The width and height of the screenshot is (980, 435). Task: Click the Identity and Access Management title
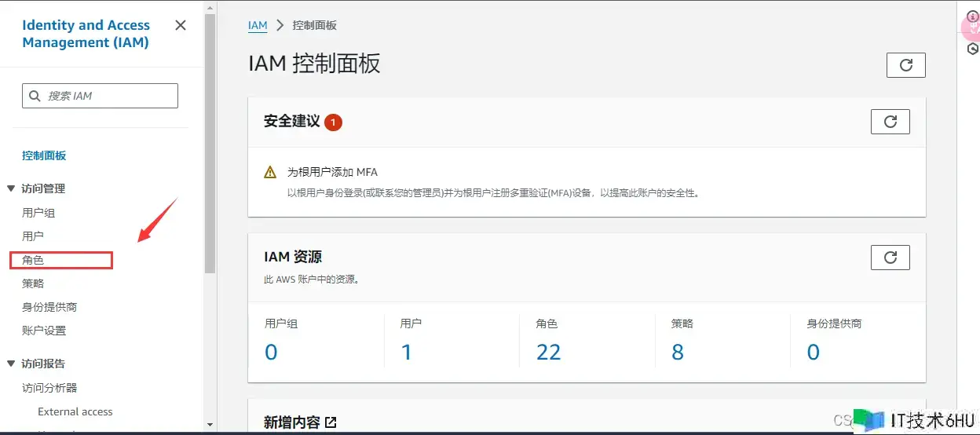tap(86, 34)
